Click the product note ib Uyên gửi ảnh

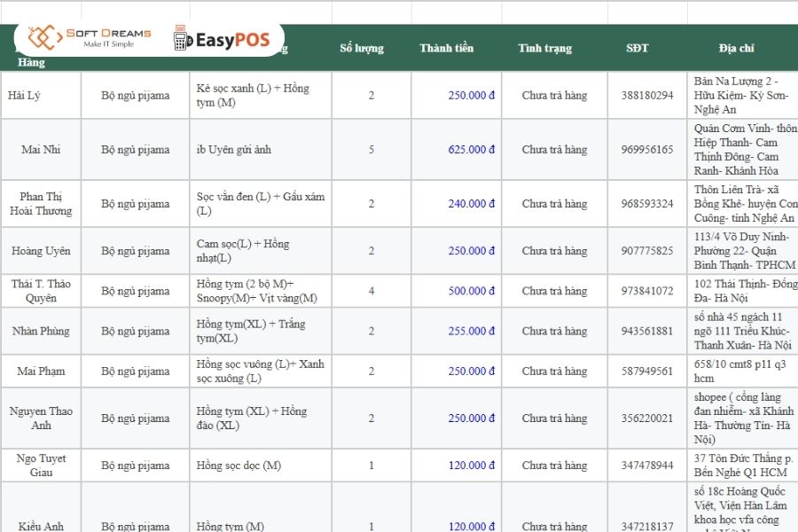(235, 149)
